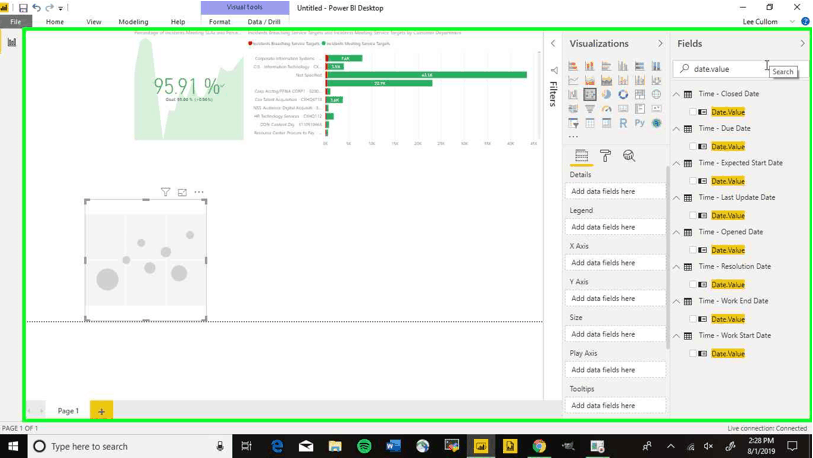Select the Ribbon chart visual
The height and width of the screenshot is (458, 813).
[x=656, y=80]
